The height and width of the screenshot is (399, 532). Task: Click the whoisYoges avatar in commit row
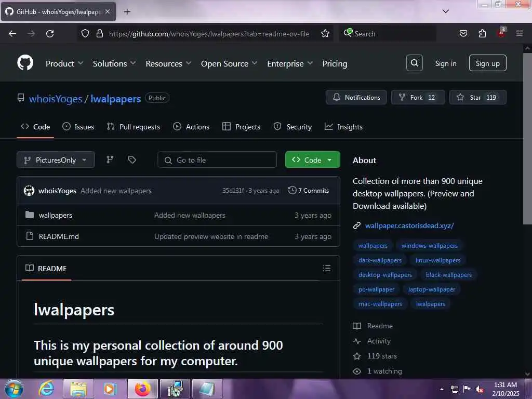click(29, 191)
